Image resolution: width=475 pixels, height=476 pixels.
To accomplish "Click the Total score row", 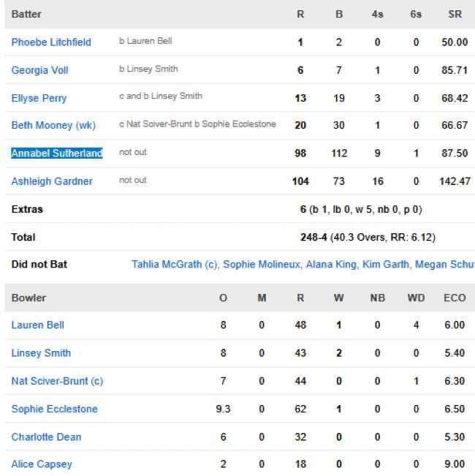I will [x=23, y=237].
